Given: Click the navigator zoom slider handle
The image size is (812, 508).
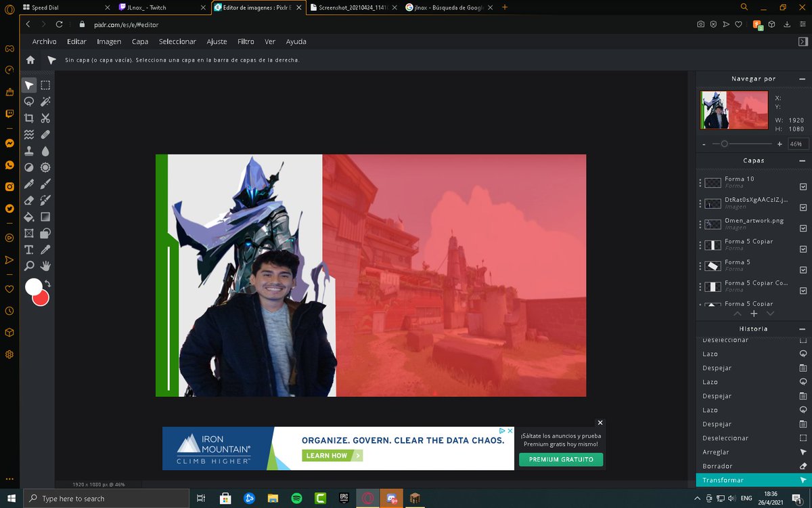Looking at the screenshot, I should click(x=724, y=144).
